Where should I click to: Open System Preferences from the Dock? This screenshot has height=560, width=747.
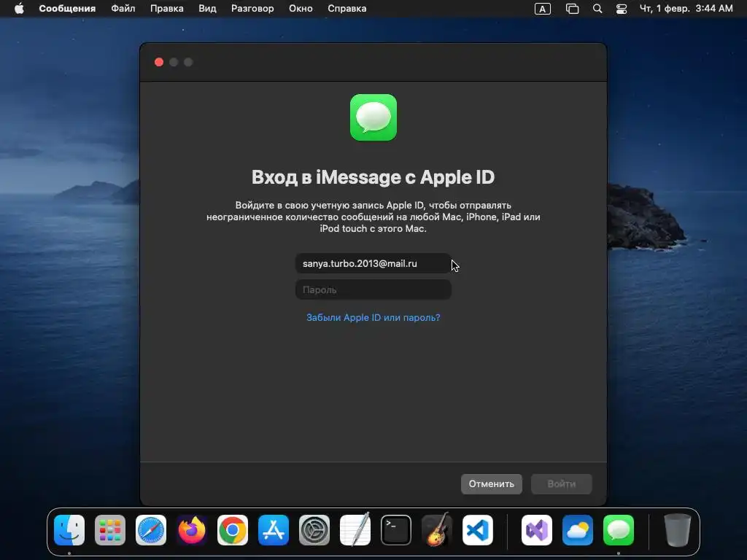(x=314, y=530)
